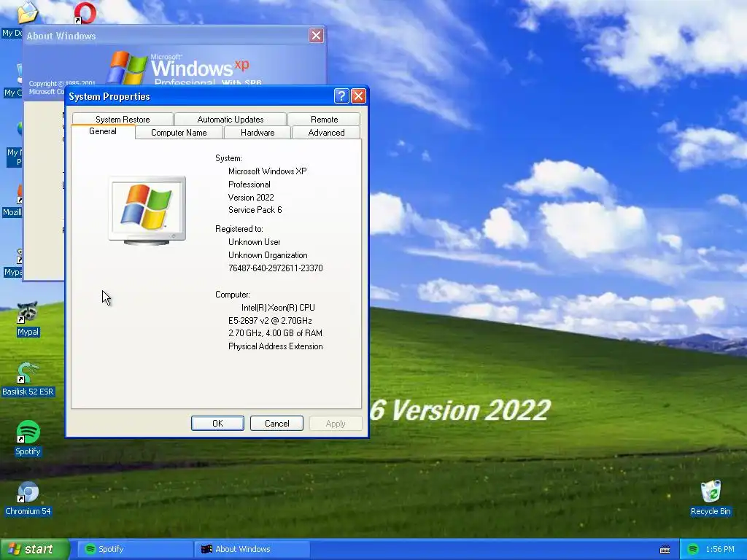Image resolution: width=747 pixels, height=560 pixels.
Task: Click the 'Unknown User' text
Action: (255, 242)
